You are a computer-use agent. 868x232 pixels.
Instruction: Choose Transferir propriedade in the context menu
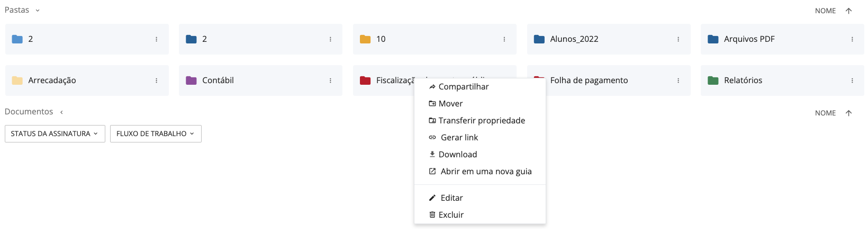point(481,121)
